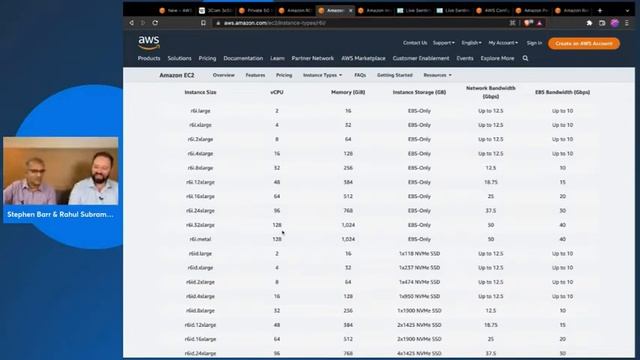Open the EC2 Overview link
Screen dimensions: 640x360
(x=224, y=75)
